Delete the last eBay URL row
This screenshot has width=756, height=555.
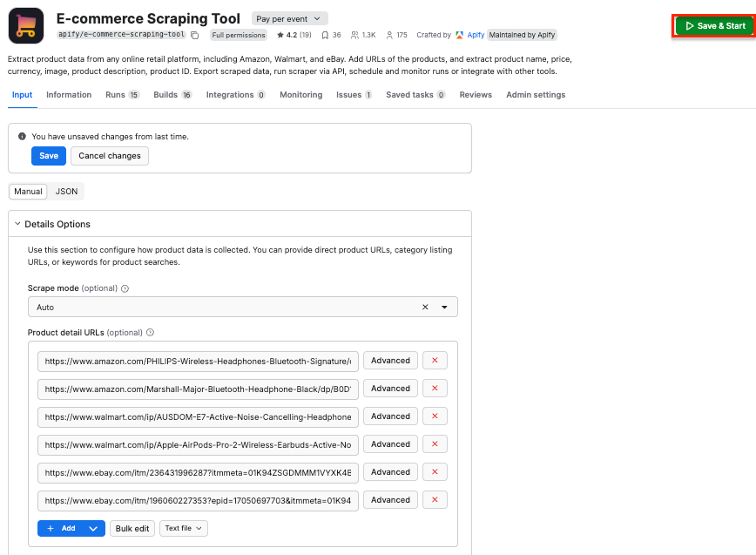pos(435,499)
